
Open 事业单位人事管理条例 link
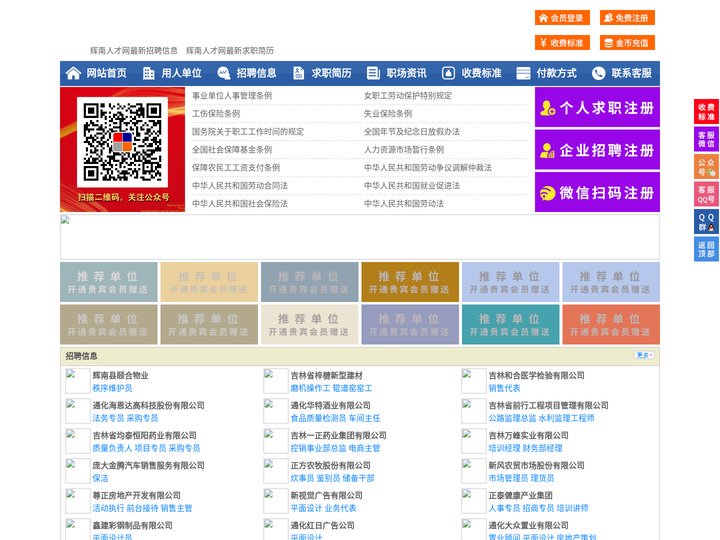pos(232,96)
